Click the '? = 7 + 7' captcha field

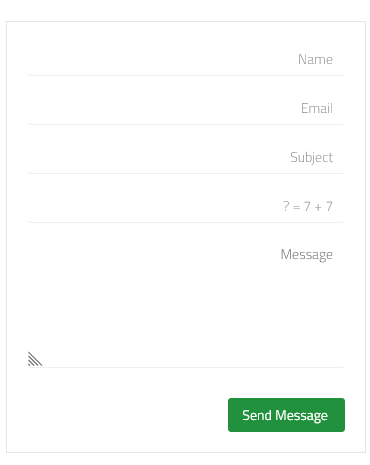186,206
